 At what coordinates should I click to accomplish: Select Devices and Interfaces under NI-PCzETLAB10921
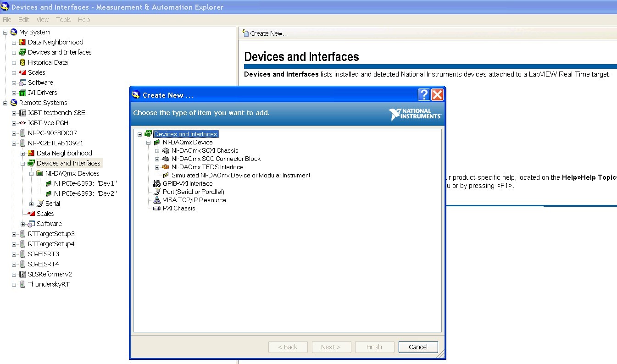[68, 163]
